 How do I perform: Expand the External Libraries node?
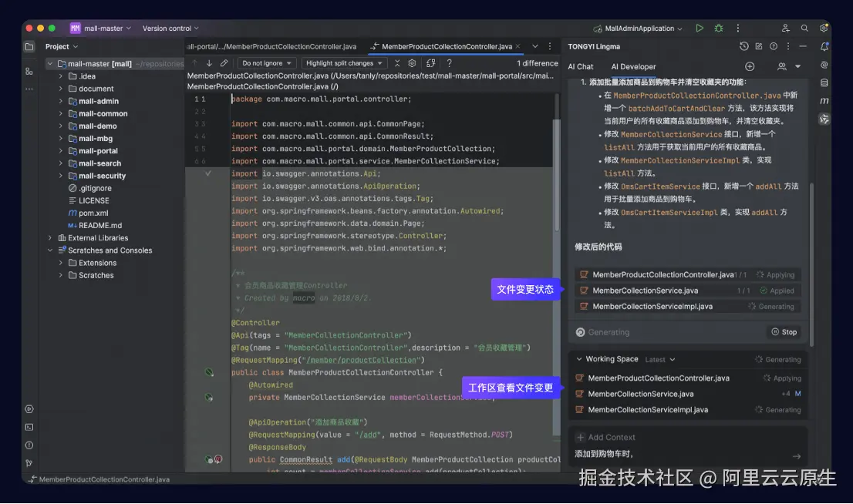50,238
